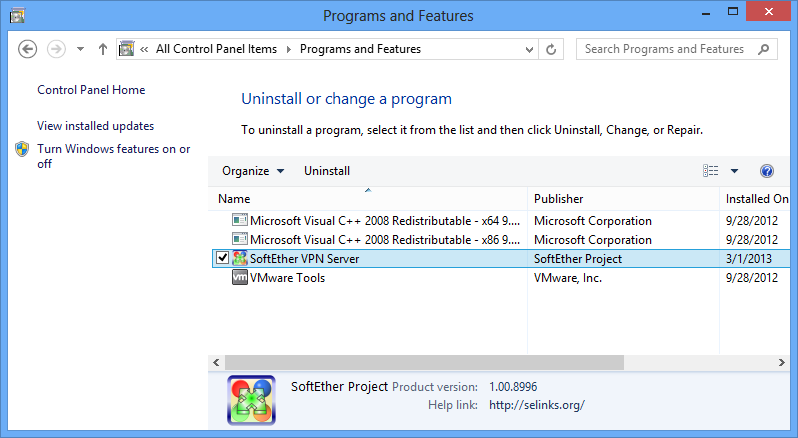Open Help with the question mark icon
This screenshot has height=438, width=798.
pyautogui.click(x=767, y=171)
